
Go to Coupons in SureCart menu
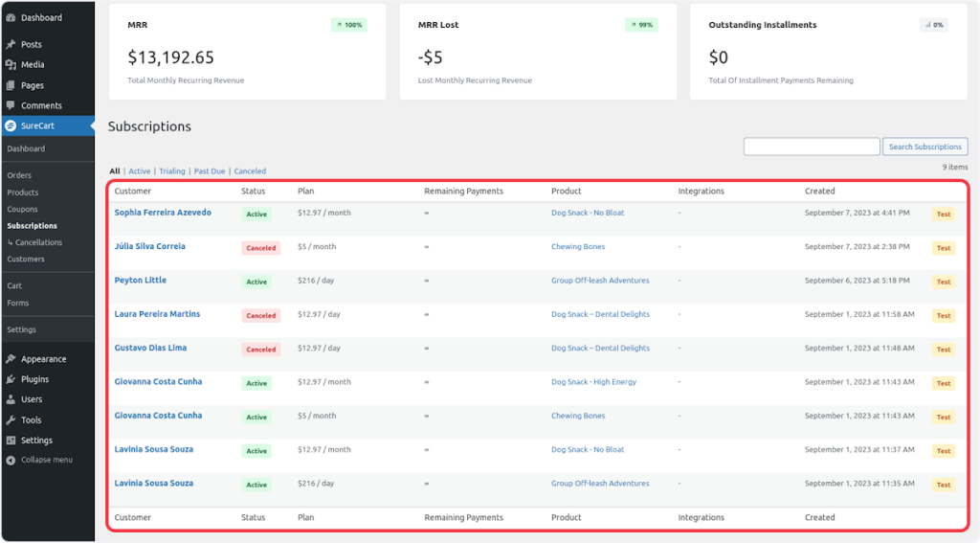point(22,209)
